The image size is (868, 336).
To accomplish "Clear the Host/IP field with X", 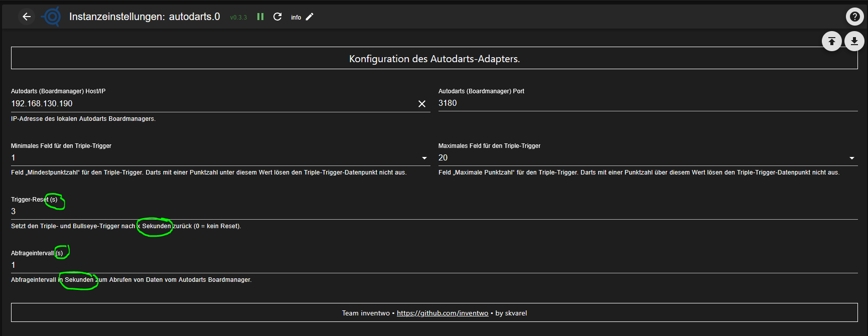I will tap(422, 104).
